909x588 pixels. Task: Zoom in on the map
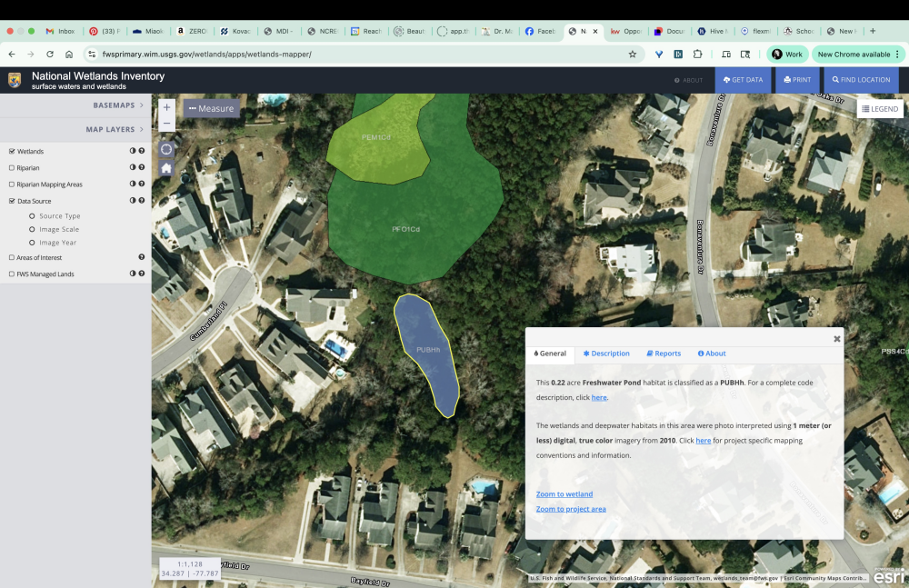click(166, 107)
